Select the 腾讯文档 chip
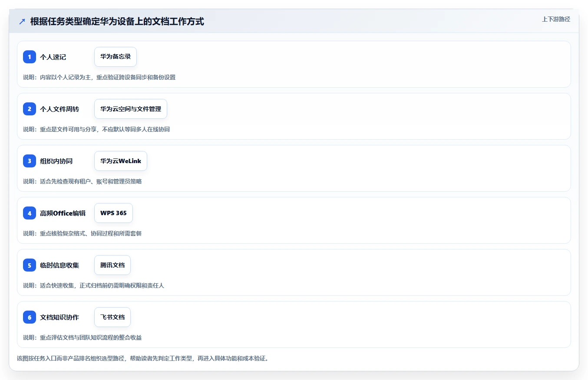The width and height of the screenshot is (588, 380). click(x=112, y=265)
